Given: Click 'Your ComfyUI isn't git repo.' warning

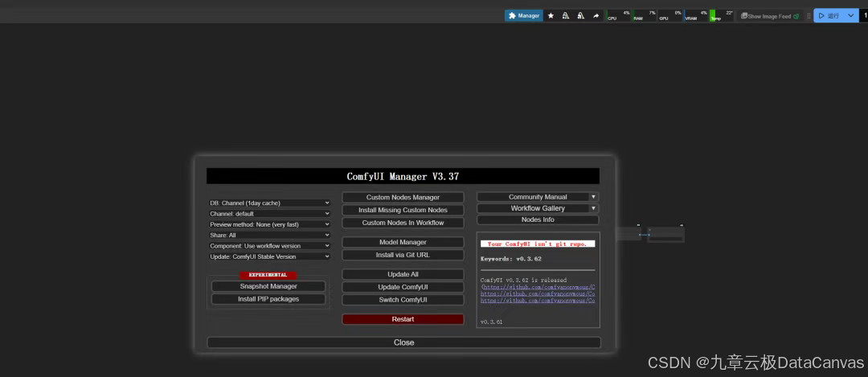Looking at the screenshot, I should pyautogui.click(x=538, y=244).
